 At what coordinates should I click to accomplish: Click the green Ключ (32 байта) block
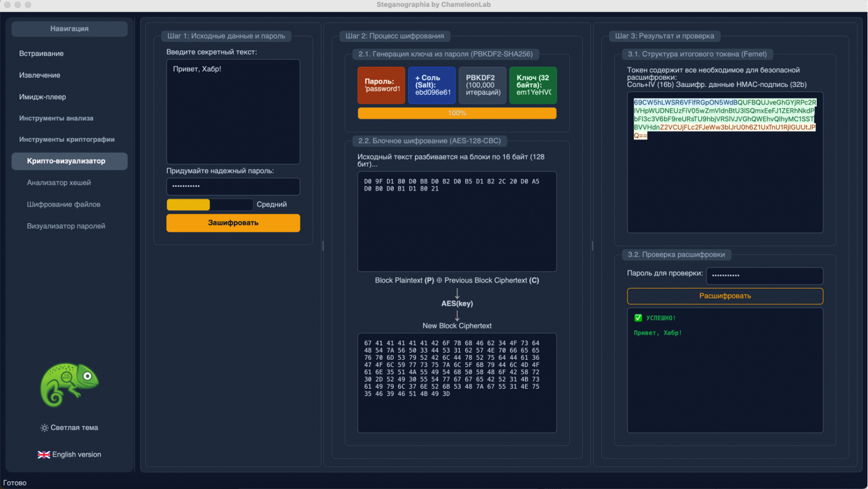click(533, 85)
